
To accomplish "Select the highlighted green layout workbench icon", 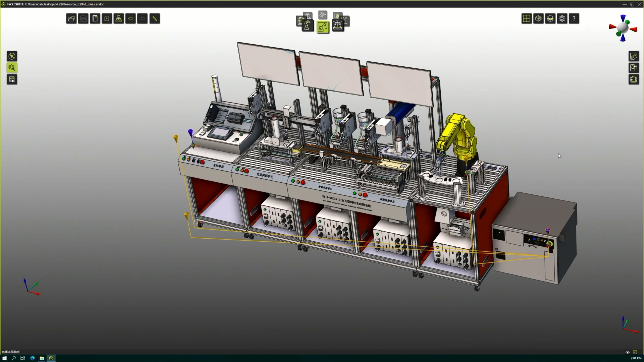I will pyautogui.click(x=323, y=27).
